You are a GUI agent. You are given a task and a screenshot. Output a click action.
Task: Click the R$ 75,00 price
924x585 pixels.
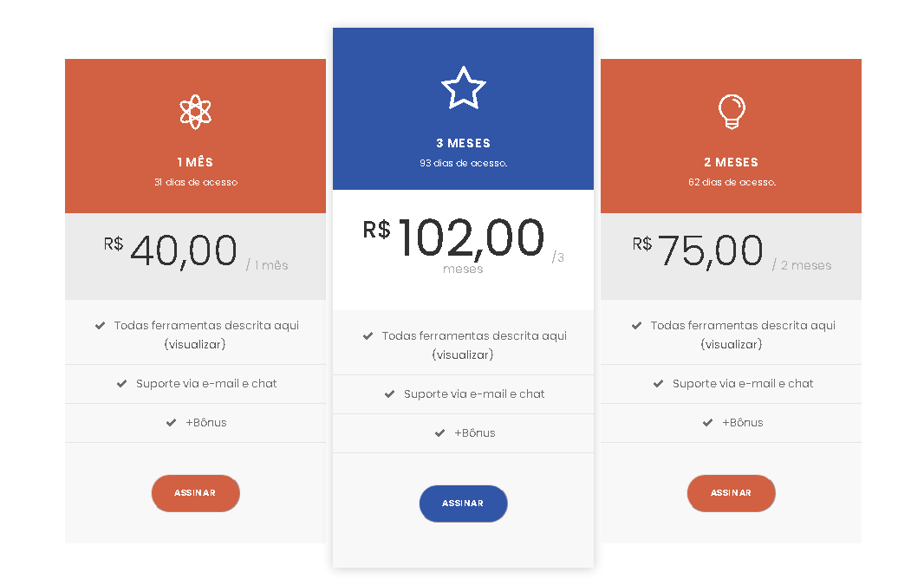click(x=698, y=251)
